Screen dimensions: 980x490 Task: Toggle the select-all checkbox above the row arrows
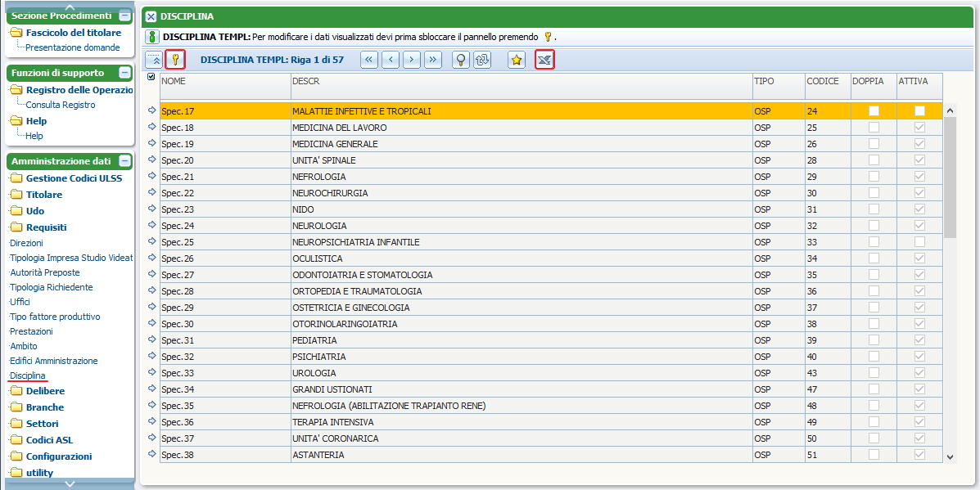pos(151,78)
